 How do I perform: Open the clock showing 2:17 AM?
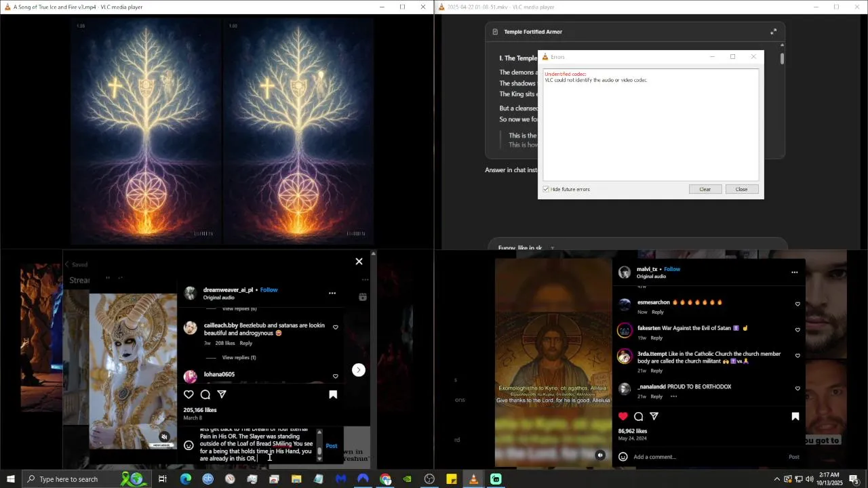(x=829, y=479)
